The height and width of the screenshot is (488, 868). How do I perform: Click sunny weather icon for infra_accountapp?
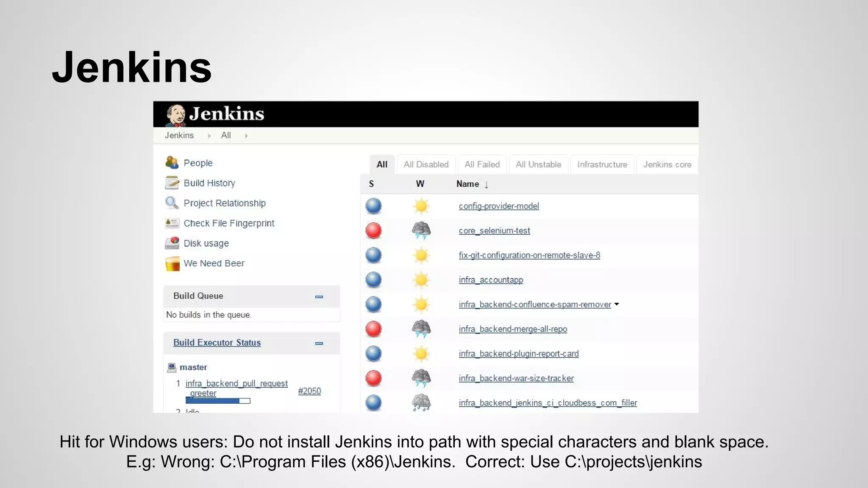(421, 280)
